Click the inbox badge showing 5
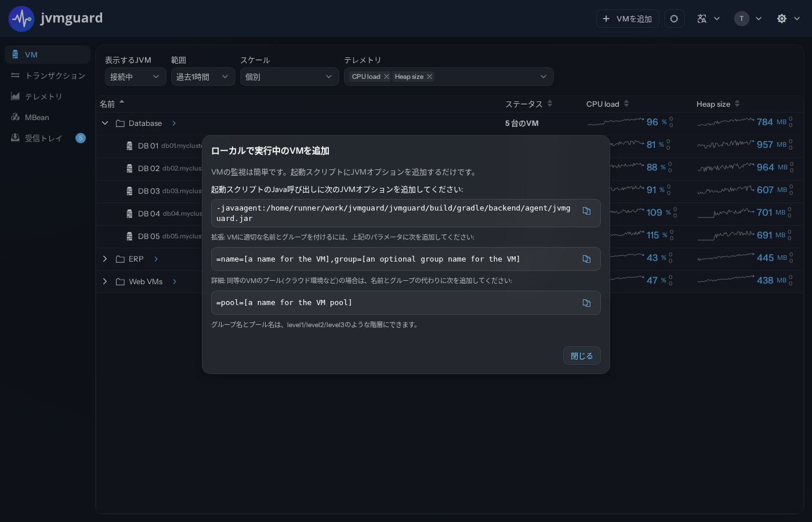 [81, 138]
